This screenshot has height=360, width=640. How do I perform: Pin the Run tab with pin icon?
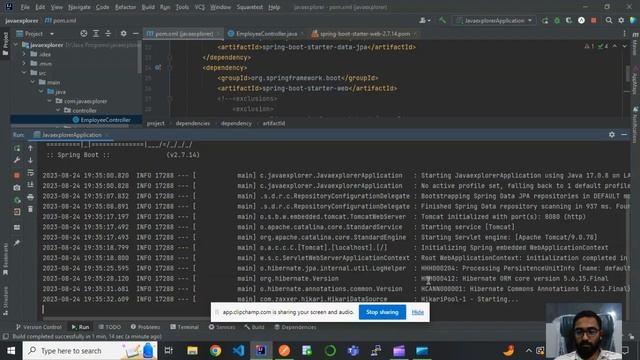coord(17,243)
